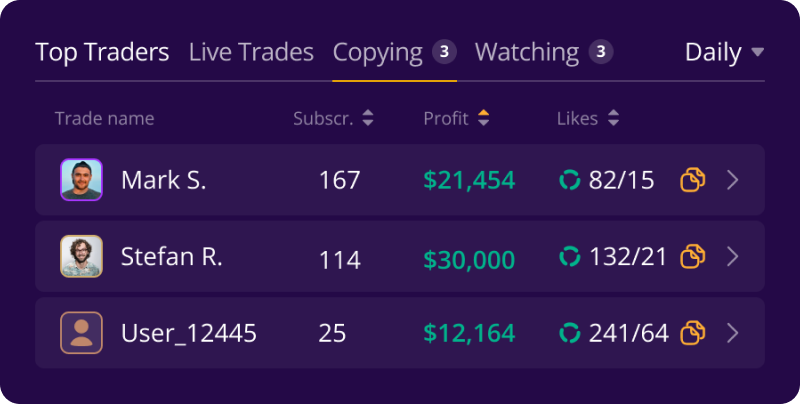Screen dimensions: 800x404
Task: Click Mark S. profile photo
Action: [82, 180]
